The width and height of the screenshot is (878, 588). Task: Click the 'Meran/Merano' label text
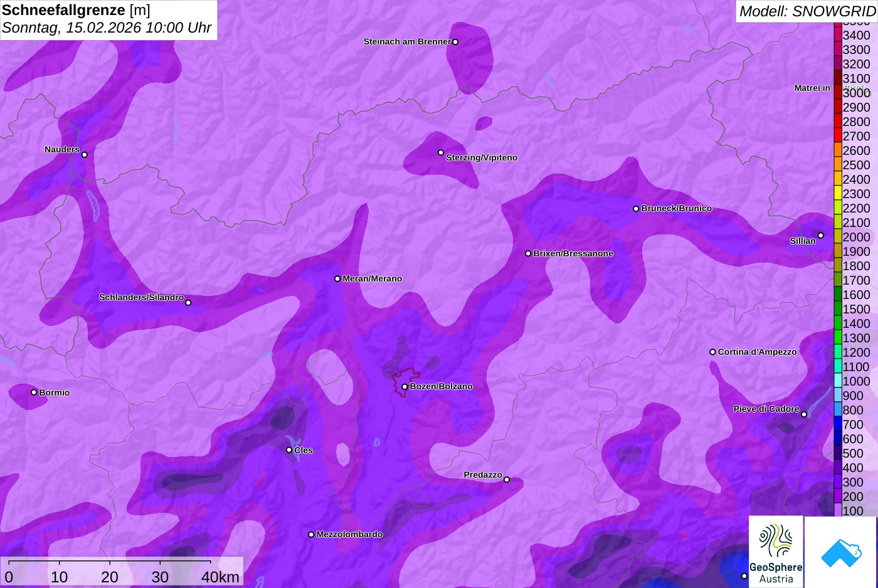pyautogui.click(x=373, y=279)
